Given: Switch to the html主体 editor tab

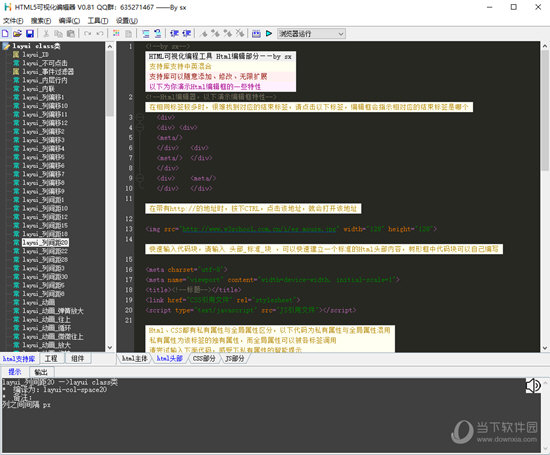Looking at the screenshot, I should coord(134,359).
